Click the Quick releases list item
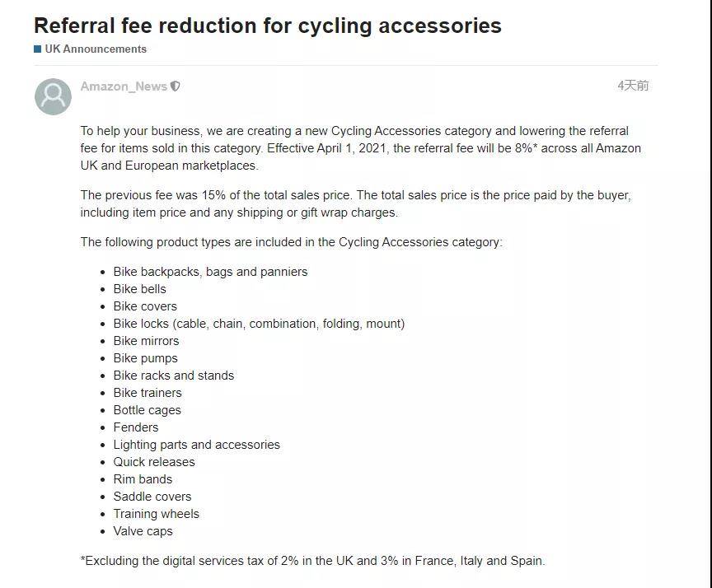Viewport: 712px width, 588px height. 154,462
